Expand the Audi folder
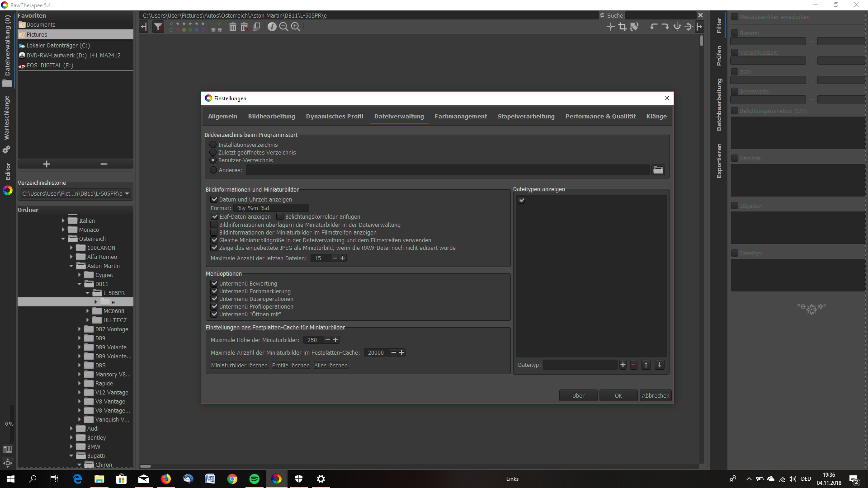The height and width of the screenshot is (488, 868). pos(71,428)
